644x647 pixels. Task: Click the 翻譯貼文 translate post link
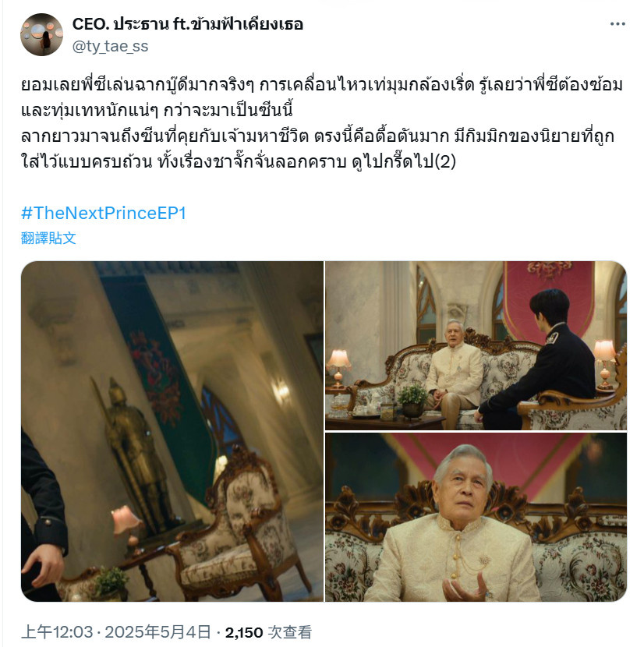coord(48,238)
